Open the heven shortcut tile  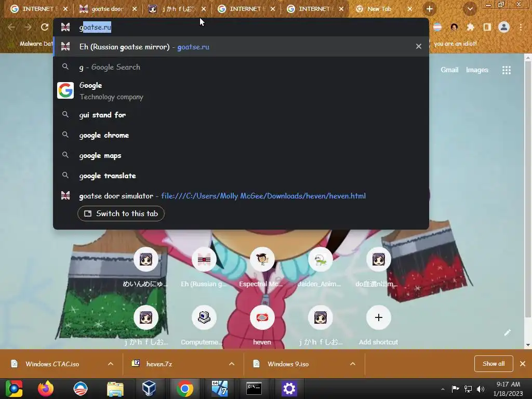tap(262, 325)
